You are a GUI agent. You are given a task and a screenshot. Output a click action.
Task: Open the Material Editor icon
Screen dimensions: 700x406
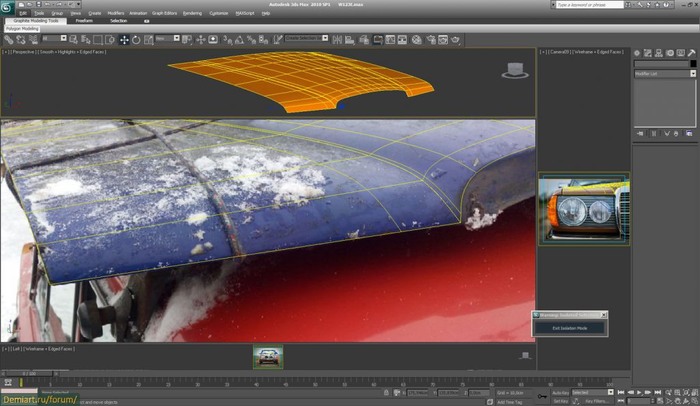(x=417, y=40)
